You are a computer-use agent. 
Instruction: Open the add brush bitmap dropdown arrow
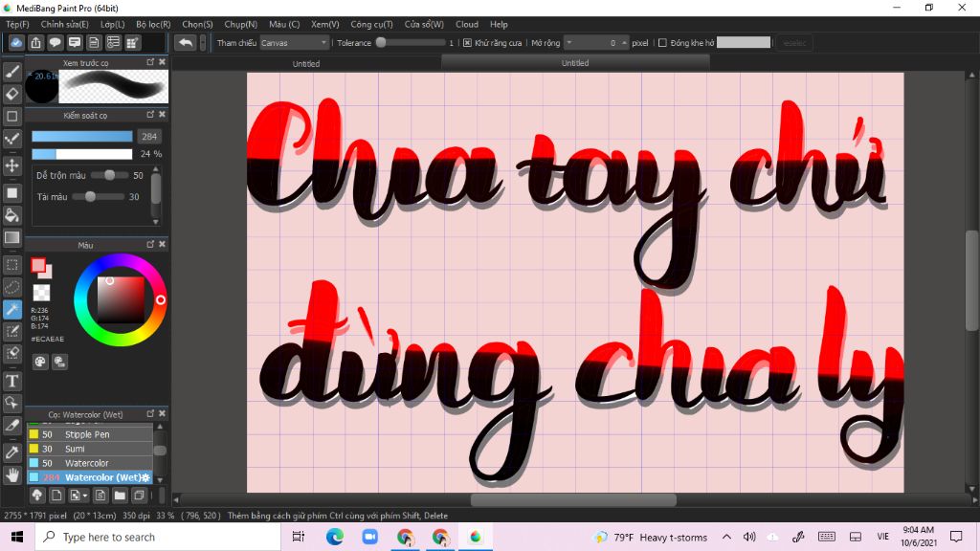tap(85, 496)
